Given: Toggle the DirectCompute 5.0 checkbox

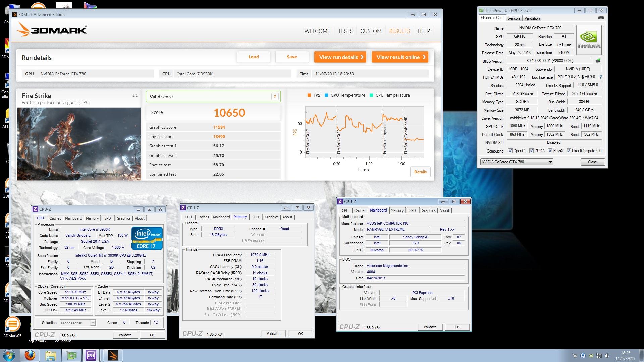Looking at the screenshot, I should [x=569, y=151].
